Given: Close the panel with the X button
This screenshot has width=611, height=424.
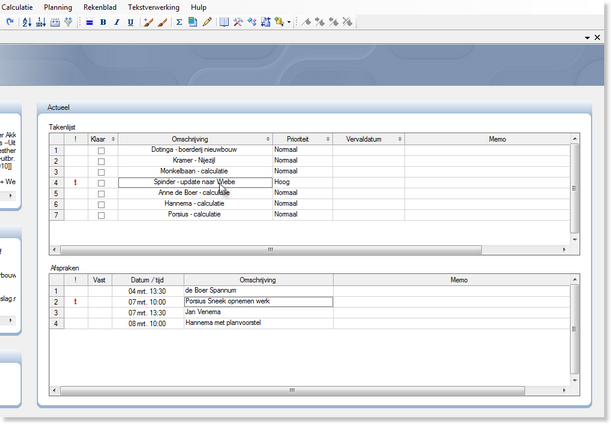Looking at the screenshot, I should pyautogui.click(x=597, y=37).
